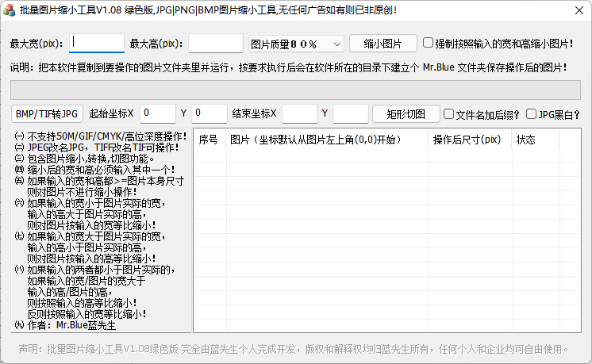Click the 序号 column header
Viewport: 592px width, 364px height.
point(209,140)
